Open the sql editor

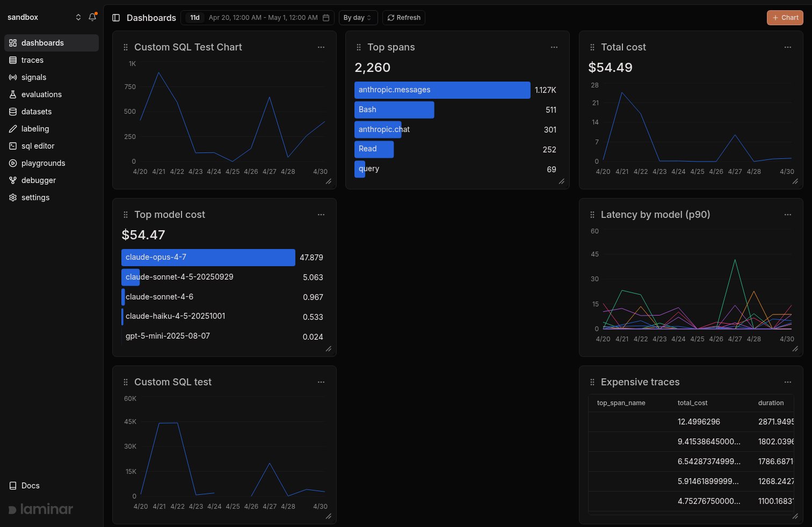52,146
